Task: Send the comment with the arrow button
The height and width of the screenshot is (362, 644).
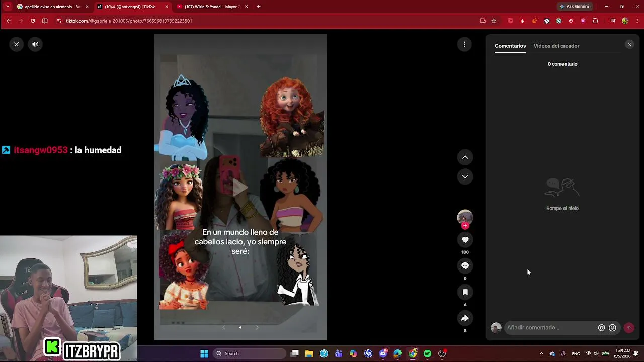Action: (628, 328)
